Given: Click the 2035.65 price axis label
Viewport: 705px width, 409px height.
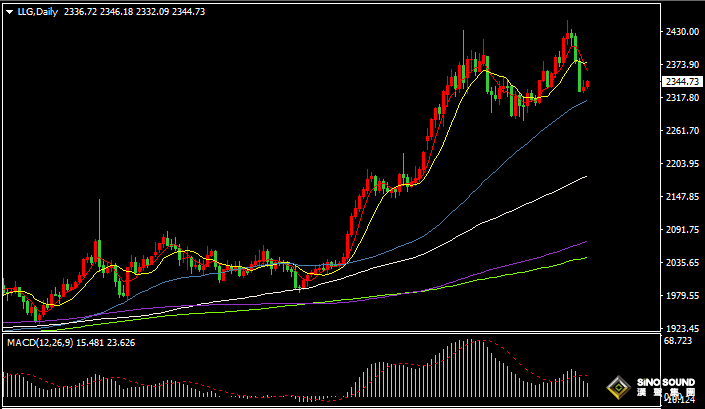Looking at the screenshot, I should [x=681, y=263].
